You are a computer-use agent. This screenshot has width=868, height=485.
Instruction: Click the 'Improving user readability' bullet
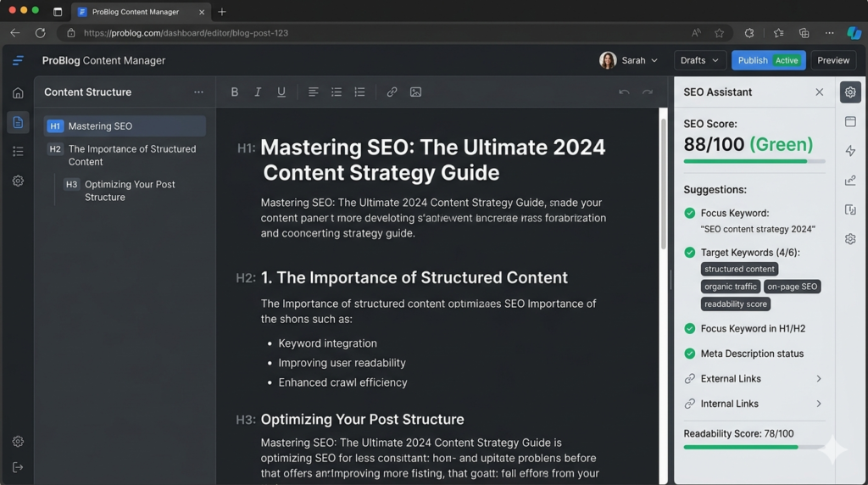[x=342, y=363]
